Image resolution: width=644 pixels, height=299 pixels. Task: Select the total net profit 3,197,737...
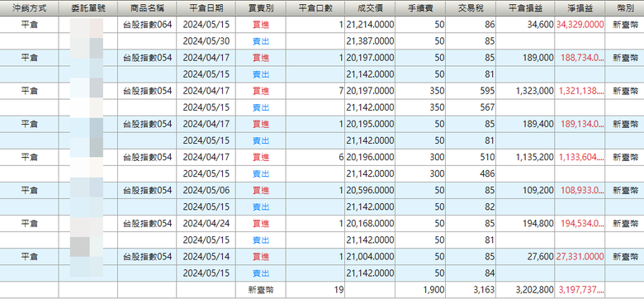[580, 290]
